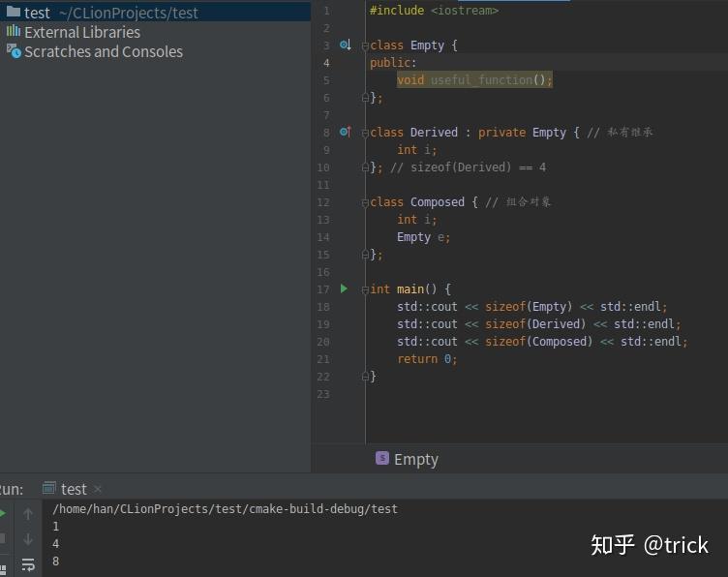Screen dimensions: 728x577
Task: Click on return 0; statement
Action: tap(427, 359)
